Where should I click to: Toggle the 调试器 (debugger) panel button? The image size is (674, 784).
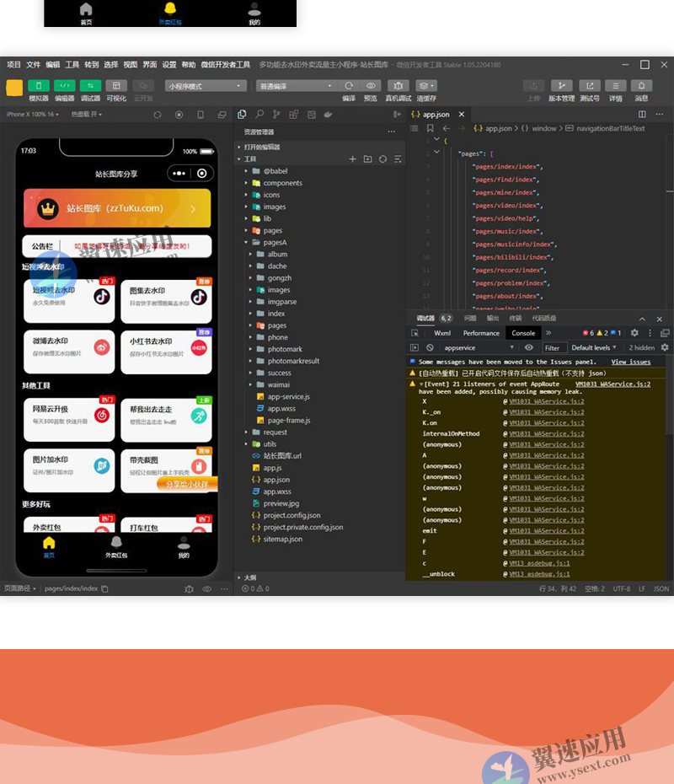click(x=90, y=85)
